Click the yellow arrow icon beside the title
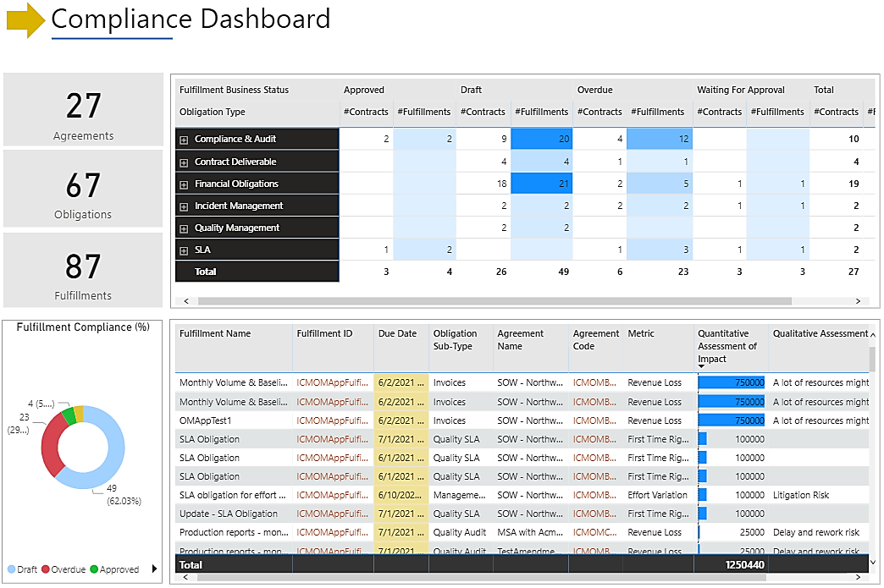The width and height of the screenshot is (884, 588). pos(25,20)
